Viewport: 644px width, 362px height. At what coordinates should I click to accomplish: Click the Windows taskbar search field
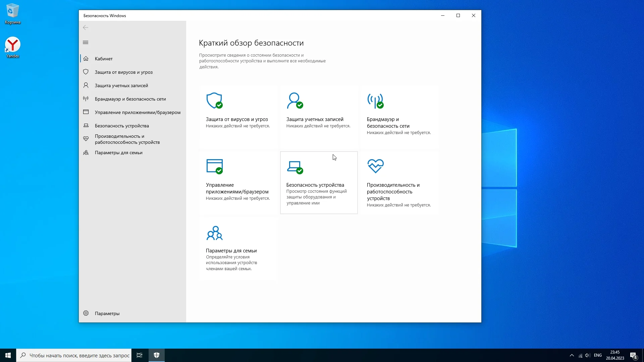click(79, 355)
